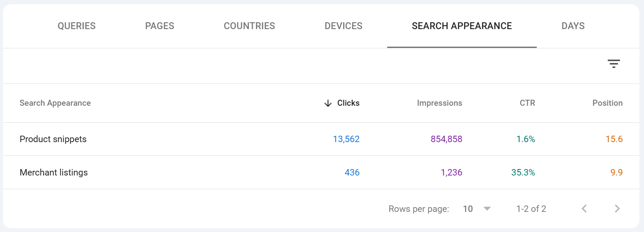Sort by Position column header
The height and width of the screenshot is (232, 644).
pos(607,103)
